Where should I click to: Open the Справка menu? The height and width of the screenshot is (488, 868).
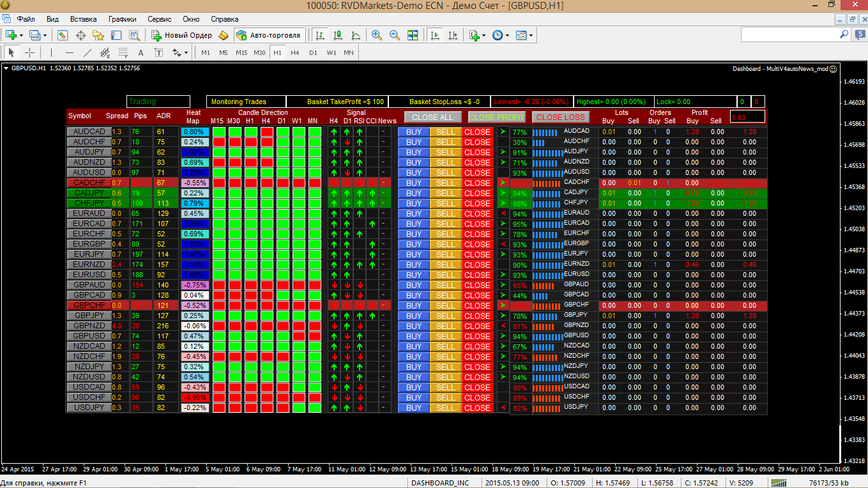point(225,19)
